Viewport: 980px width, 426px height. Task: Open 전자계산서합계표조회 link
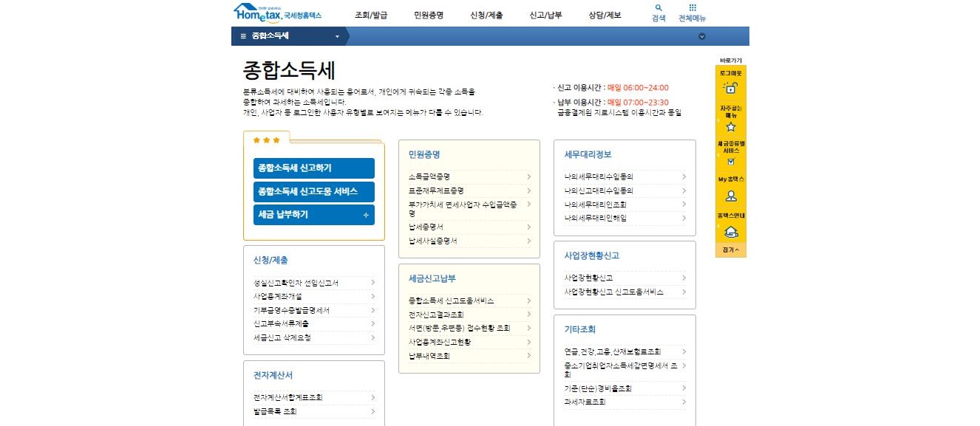click(x=287, y=397)
